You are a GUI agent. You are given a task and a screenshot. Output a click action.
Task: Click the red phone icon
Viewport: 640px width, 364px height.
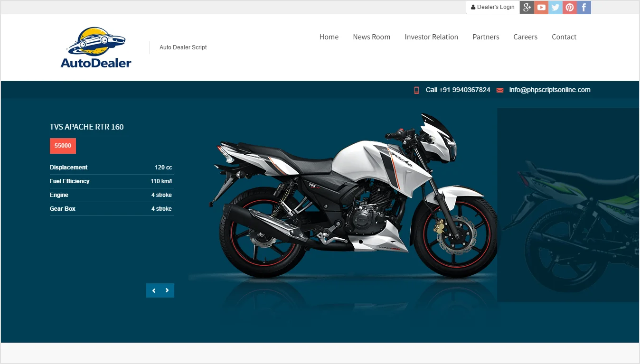coord(416,90)
